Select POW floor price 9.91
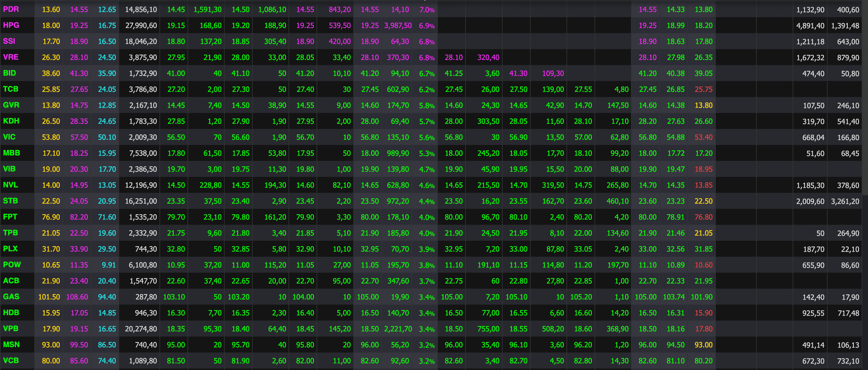Image resolution: width=868 pixels, height=370 pixels. click(x=109, y=265)
